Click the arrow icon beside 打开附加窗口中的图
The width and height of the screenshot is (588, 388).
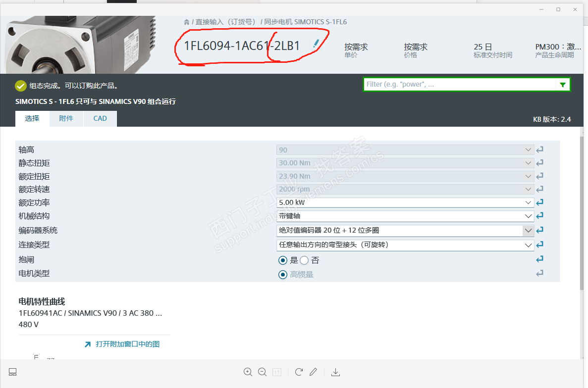[x=88, y=344]
